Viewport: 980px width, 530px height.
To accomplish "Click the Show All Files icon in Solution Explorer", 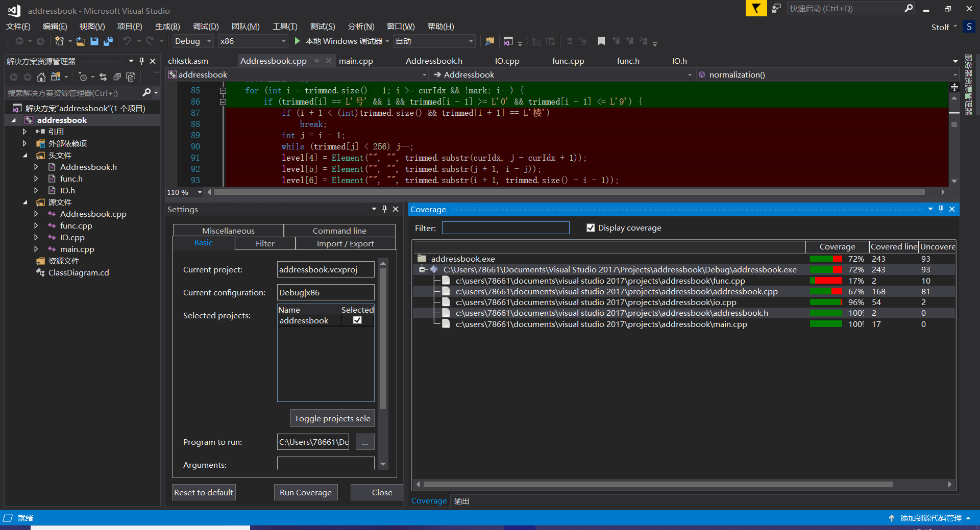I will point(131,77).
